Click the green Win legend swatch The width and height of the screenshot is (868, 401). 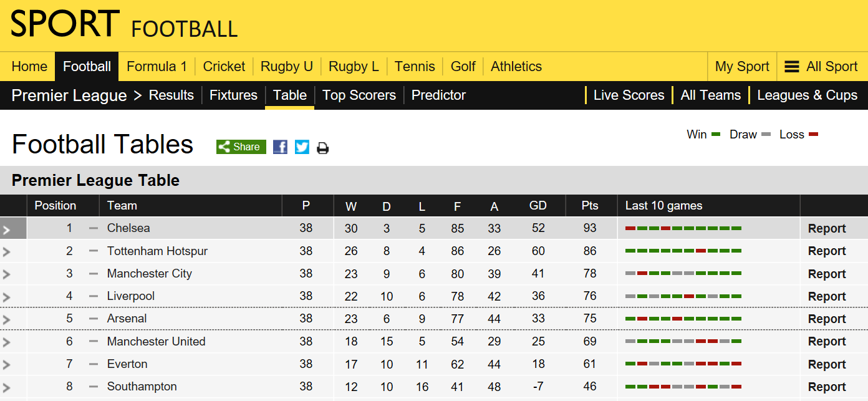point(716,135)
